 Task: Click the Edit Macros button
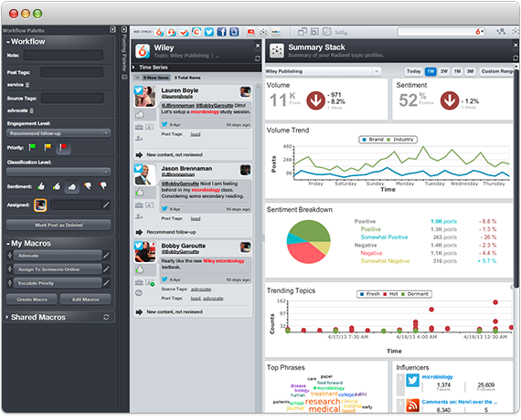pos(85,299)
